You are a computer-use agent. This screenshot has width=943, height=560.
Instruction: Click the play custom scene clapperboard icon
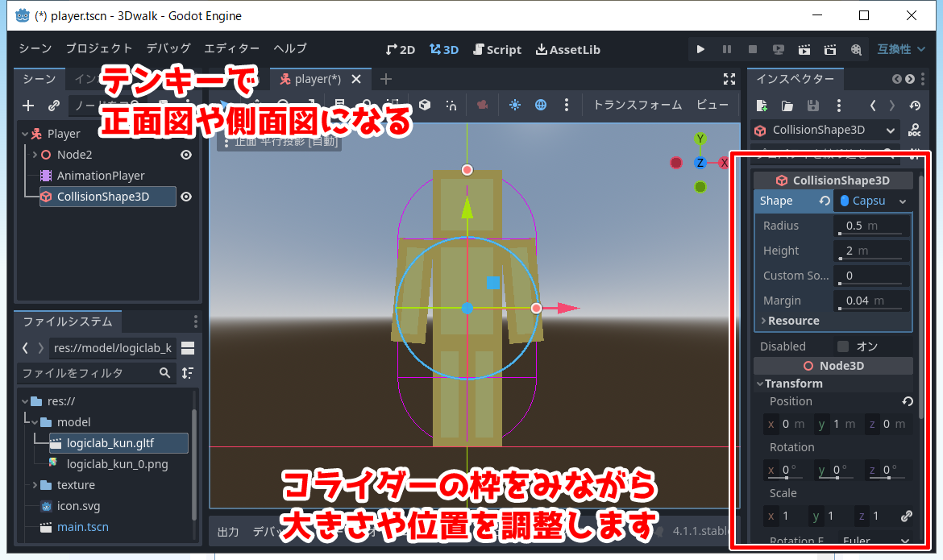point(830,49)
